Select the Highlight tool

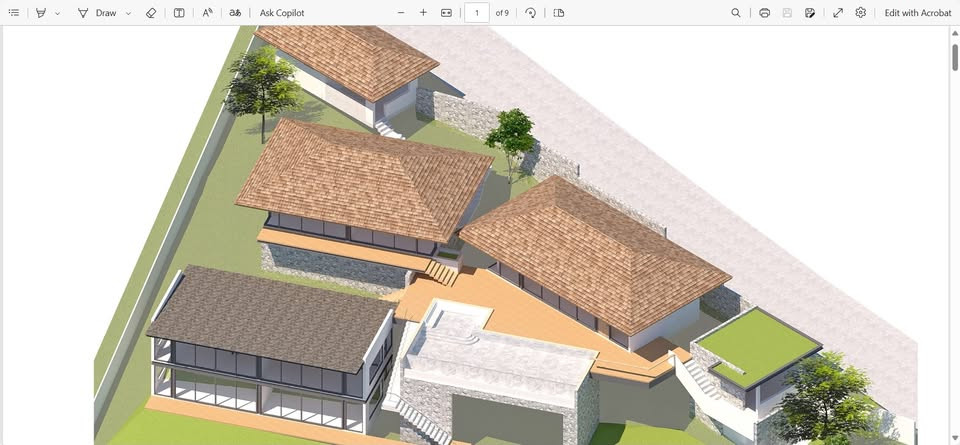pyautogui.click(x=41, y=13)
